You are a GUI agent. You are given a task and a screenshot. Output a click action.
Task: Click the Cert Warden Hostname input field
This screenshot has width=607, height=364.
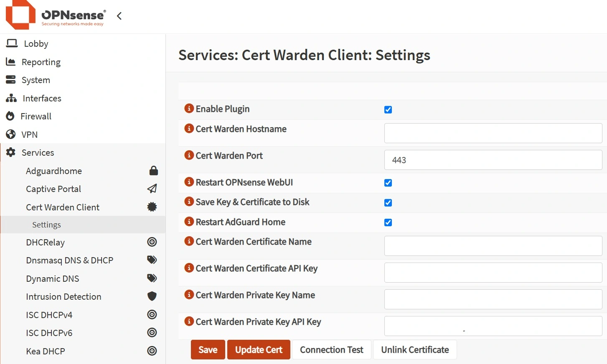(493, 133)
